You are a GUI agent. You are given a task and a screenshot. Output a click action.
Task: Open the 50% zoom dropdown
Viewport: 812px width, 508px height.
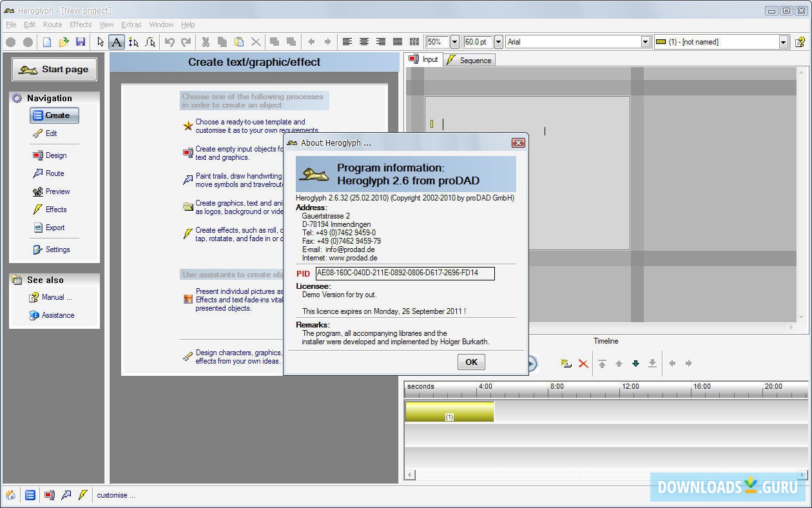pos(454,42)
